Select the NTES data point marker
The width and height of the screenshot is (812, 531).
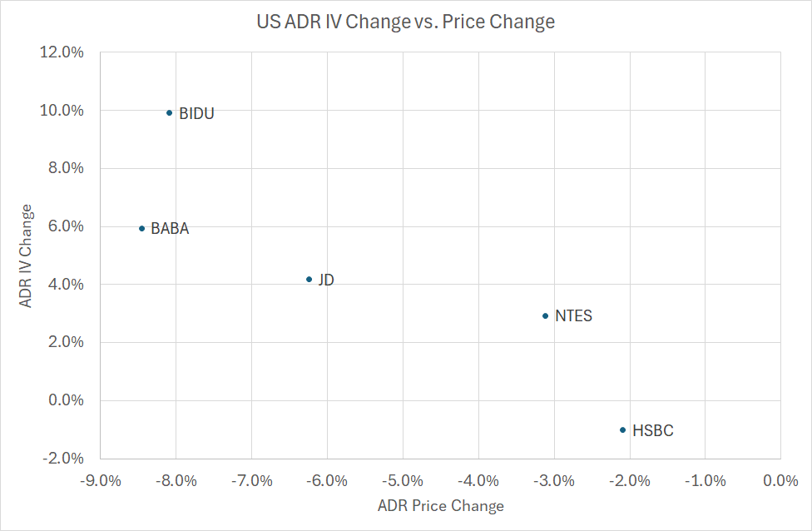(x=545, y=315)
